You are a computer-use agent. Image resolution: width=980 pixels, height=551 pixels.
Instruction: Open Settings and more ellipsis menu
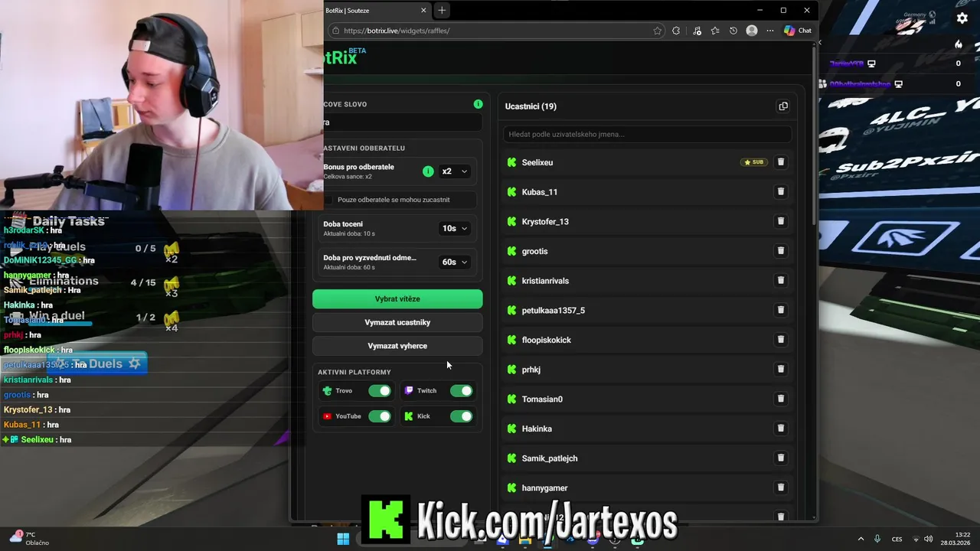click(x=769, y=31)
